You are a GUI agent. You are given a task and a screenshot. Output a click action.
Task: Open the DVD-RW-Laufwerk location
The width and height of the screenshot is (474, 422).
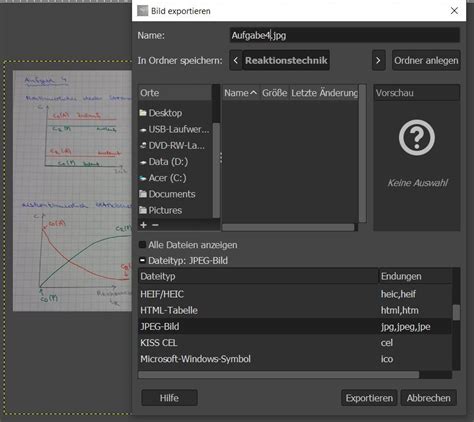pyautogui.click(x=175, y=145)
